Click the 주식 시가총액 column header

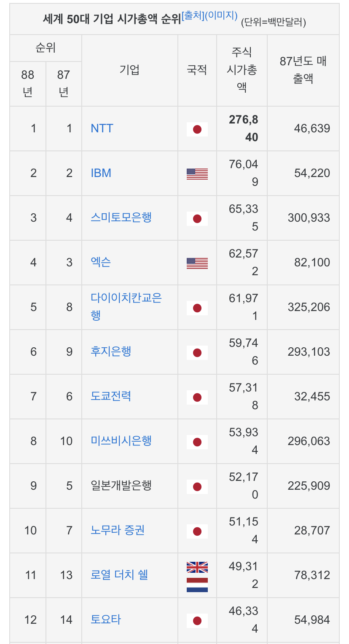(242, 70)
